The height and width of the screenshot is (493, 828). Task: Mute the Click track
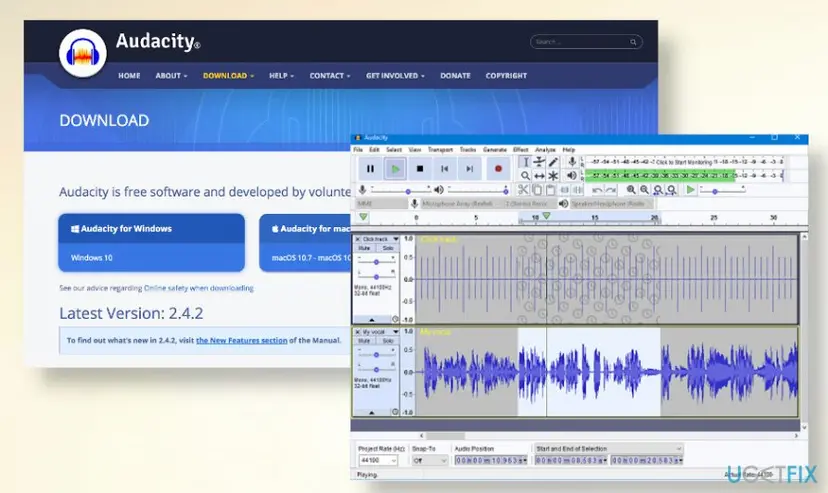click(364, 248)
